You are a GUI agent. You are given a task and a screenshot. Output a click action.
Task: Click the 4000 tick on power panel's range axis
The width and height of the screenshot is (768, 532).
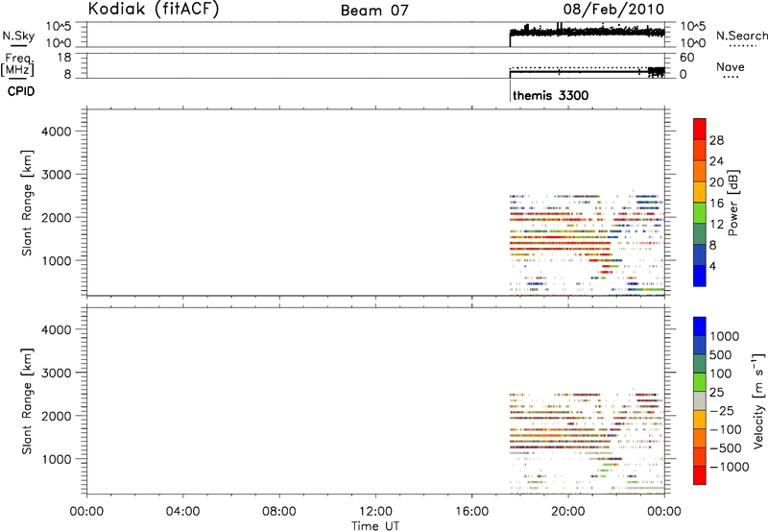[x=57, y=132]
